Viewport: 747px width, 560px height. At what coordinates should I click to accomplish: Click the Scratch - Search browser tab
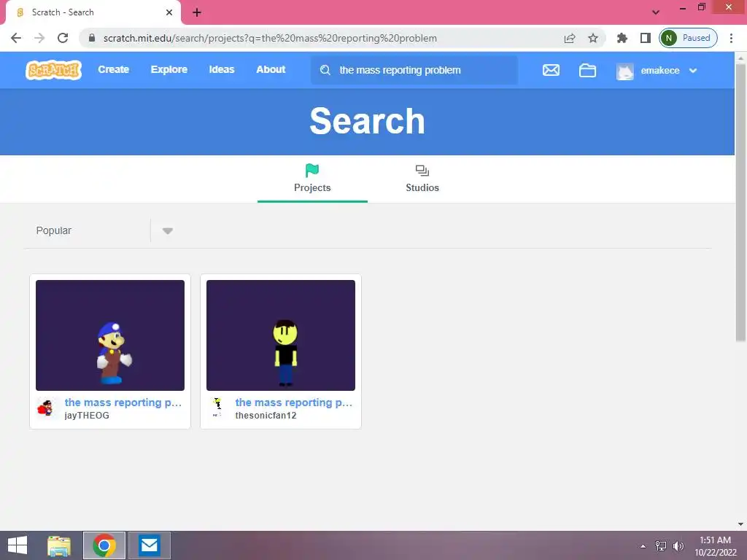tap(93, 12)
